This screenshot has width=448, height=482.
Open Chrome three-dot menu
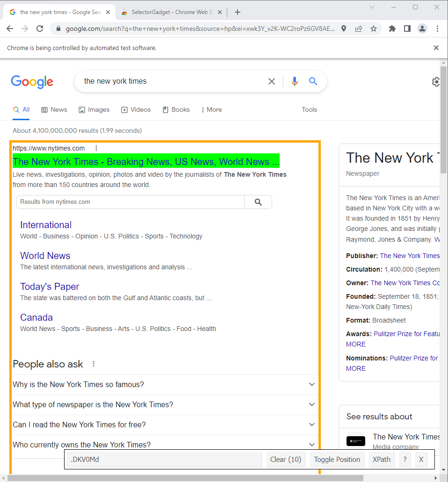[437, 29]
